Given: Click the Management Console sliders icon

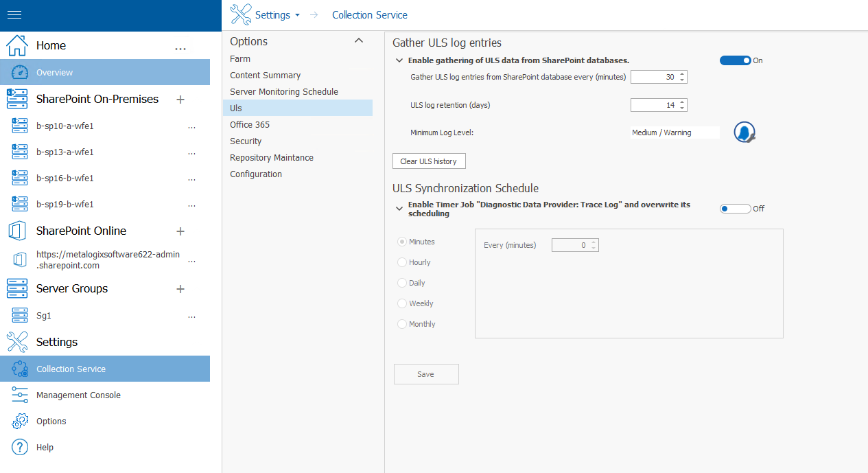Looking at the screenshot, I should (x=20, y=395).
